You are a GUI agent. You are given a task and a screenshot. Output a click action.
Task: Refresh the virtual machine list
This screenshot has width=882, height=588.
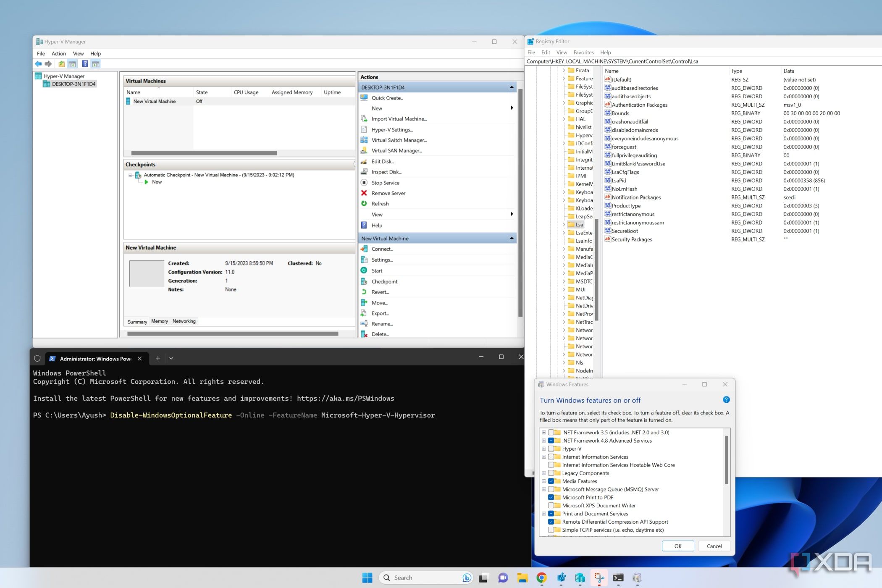[x=379, y=204]
